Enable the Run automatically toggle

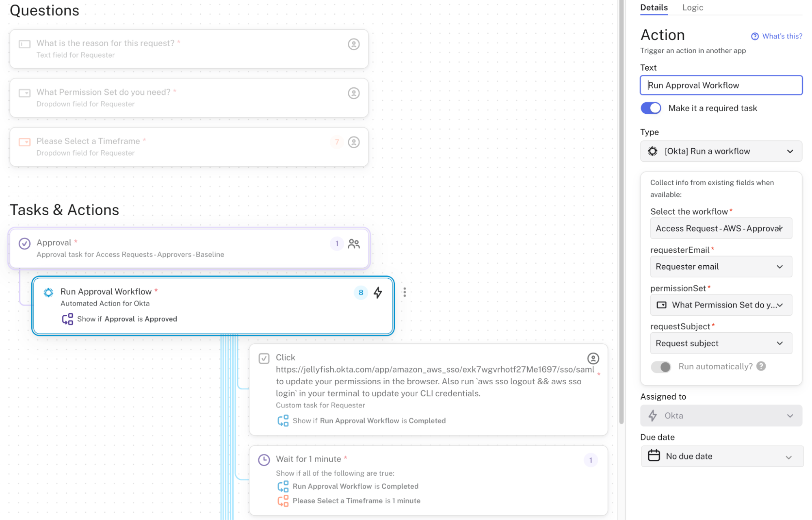click(661, 367)
